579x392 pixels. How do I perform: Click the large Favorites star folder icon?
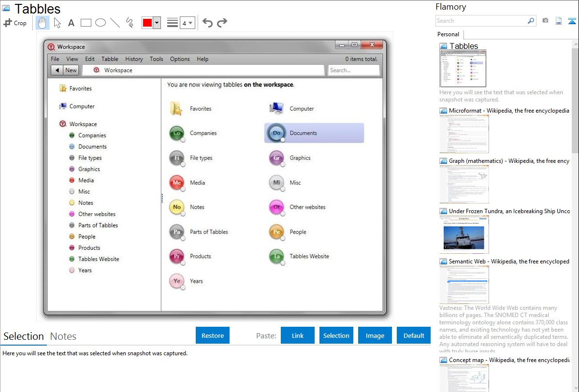(x=177, y=109)
